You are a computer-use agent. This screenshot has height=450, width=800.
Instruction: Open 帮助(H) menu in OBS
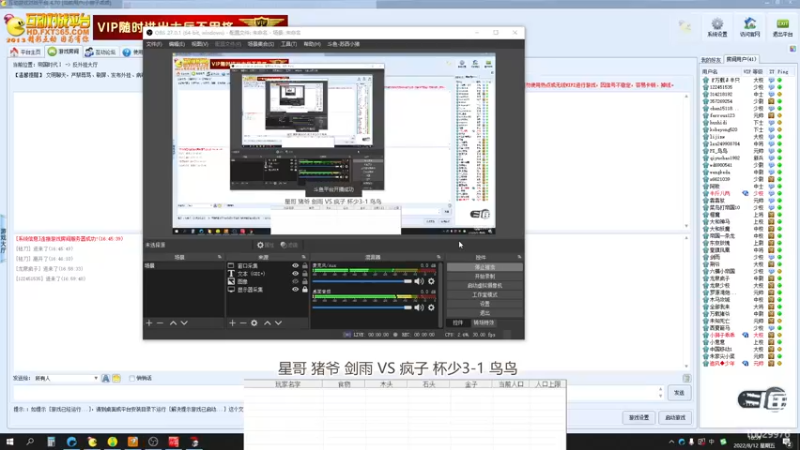(312, 44)
